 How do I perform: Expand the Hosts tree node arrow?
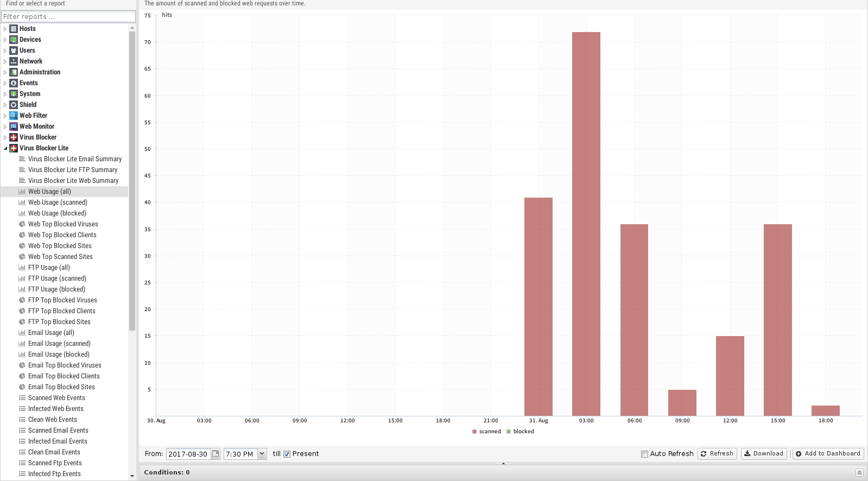click(5, 29)
